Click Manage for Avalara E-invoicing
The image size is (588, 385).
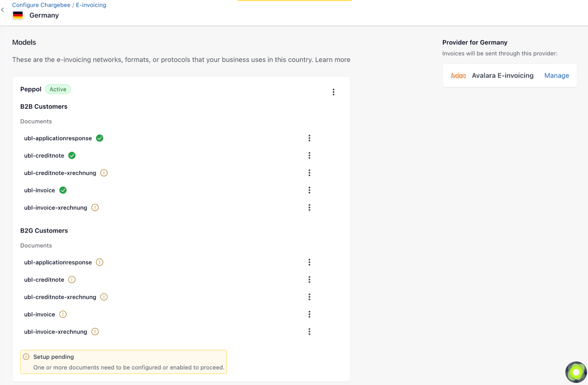(556, 76)
